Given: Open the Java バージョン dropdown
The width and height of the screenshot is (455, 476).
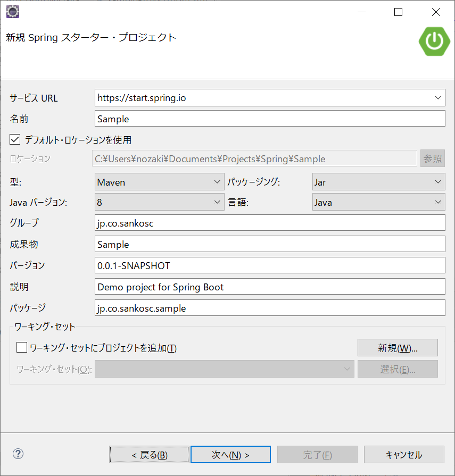Looking at the screenshot, I should coord(160,202).
